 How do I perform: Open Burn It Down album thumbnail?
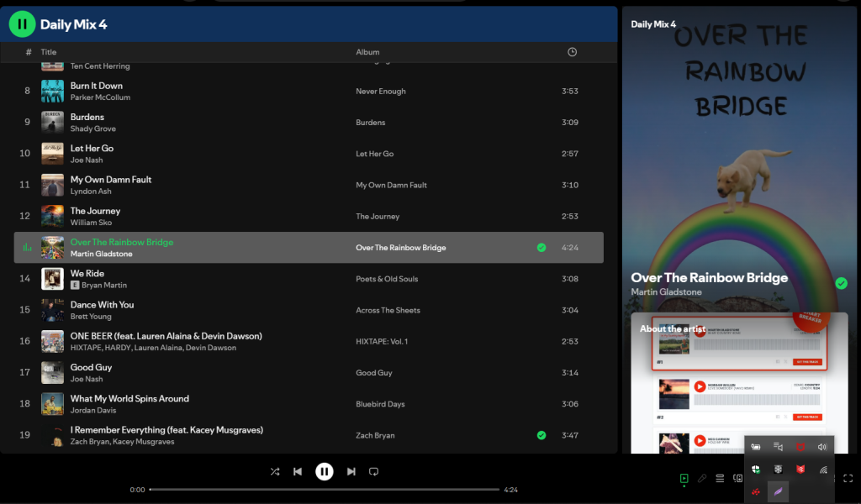pyautogui.click(x=52, y=91)
